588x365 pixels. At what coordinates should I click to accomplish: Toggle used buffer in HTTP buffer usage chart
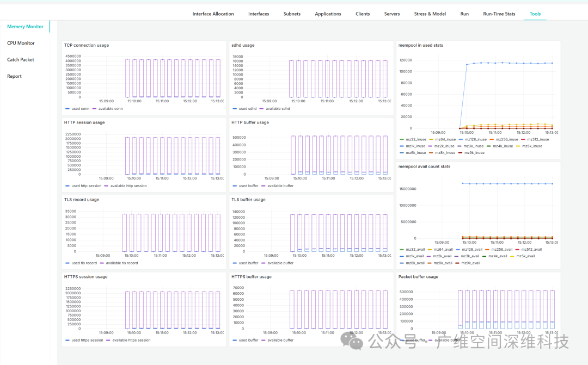coord(245,186)
